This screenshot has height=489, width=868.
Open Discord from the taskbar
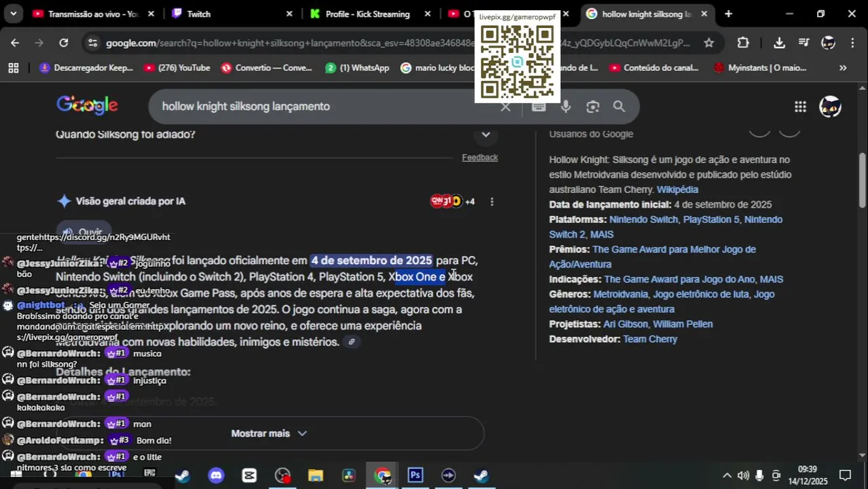pyautogui.click(x=216, y=475)
